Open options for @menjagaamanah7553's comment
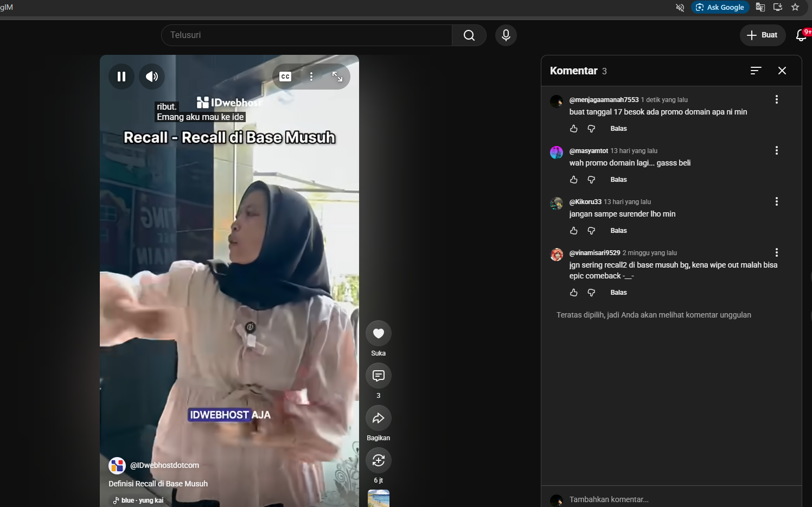 [777, 99]
